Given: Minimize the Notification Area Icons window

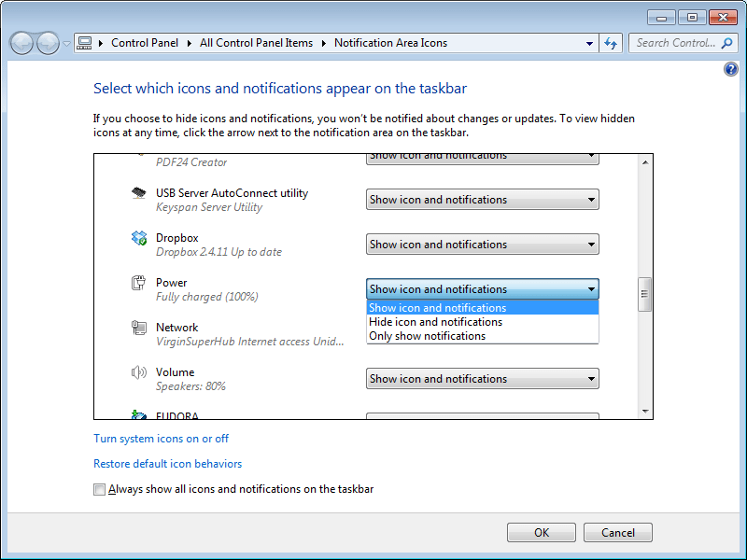Looking at the screenshot, I should 661,18.
